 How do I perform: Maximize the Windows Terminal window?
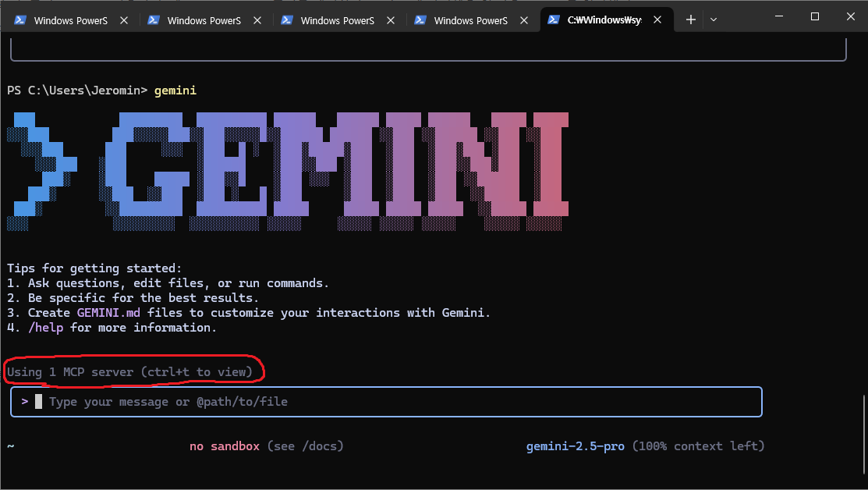[815, 16]
